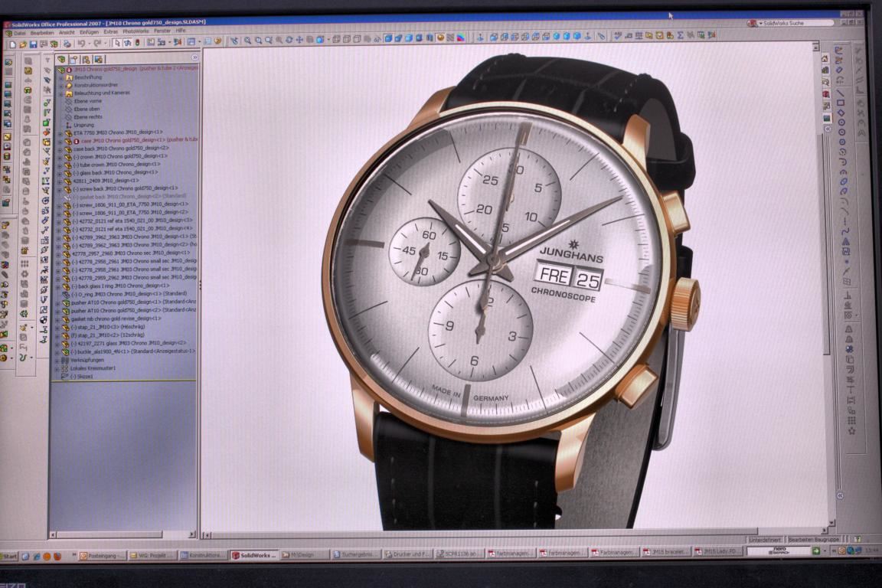Click the Undo arrow icon
Screen dimensions: 882x588
81,43
